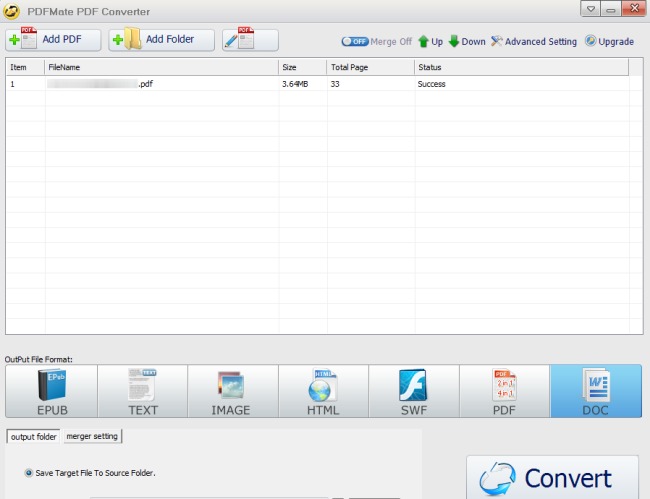This screenshot has width=650, height=499.
Task: Click the Add Folder button
Action: point(161,40)
